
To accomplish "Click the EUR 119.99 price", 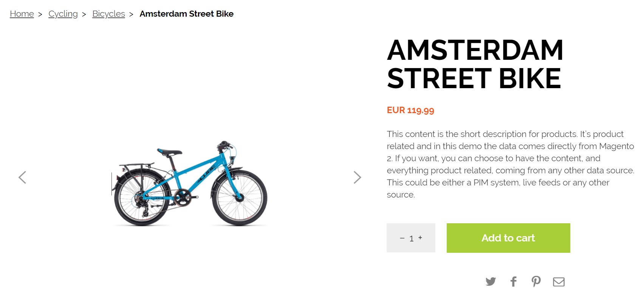I will tap(410, 110).
